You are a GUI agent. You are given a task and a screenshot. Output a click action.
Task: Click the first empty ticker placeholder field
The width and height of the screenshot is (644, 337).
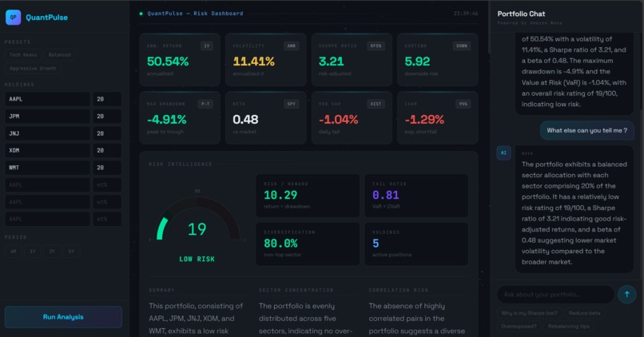(48, 184)
